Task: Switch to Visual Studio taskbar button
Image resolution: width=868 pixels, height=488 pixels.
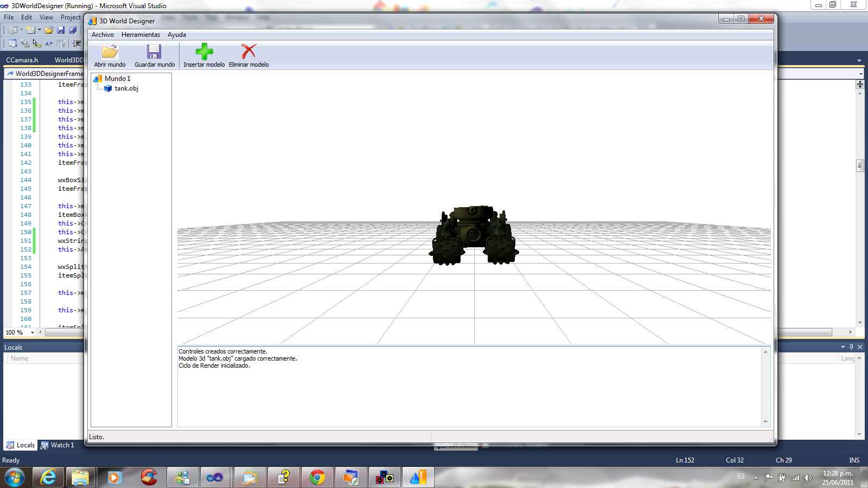Action: (x=215, y=478)
